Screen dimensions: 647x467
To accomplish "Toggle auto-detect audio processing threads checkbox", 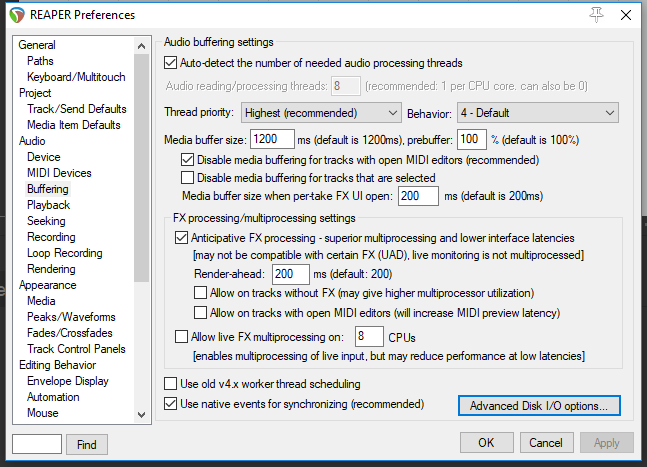I will (x=170, y=63).
